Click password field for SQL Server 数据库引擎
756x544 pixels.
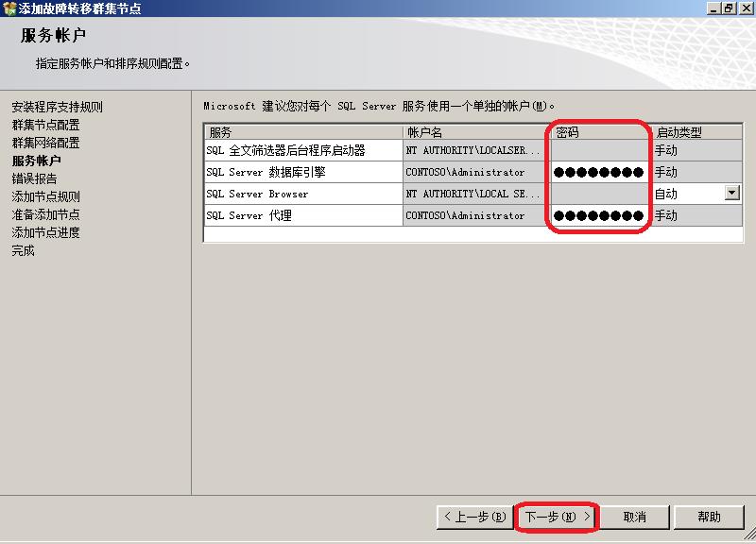[598, 172]
